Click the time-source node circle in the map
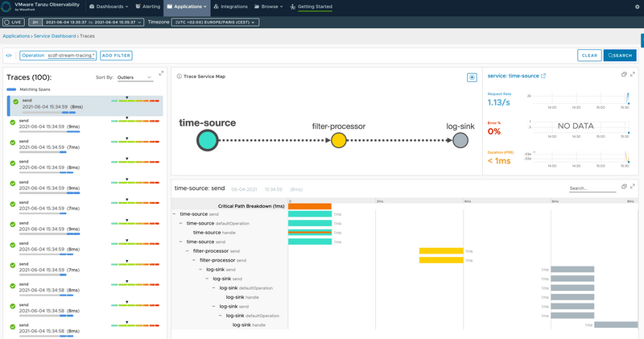 point(207,140)
